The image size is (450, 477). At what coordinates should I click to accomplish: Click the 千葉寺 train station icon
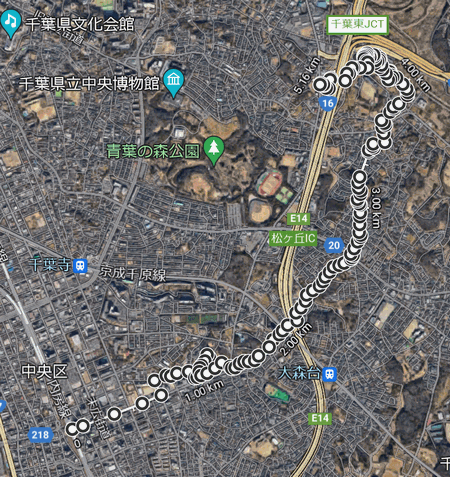(x=80, y=266)
